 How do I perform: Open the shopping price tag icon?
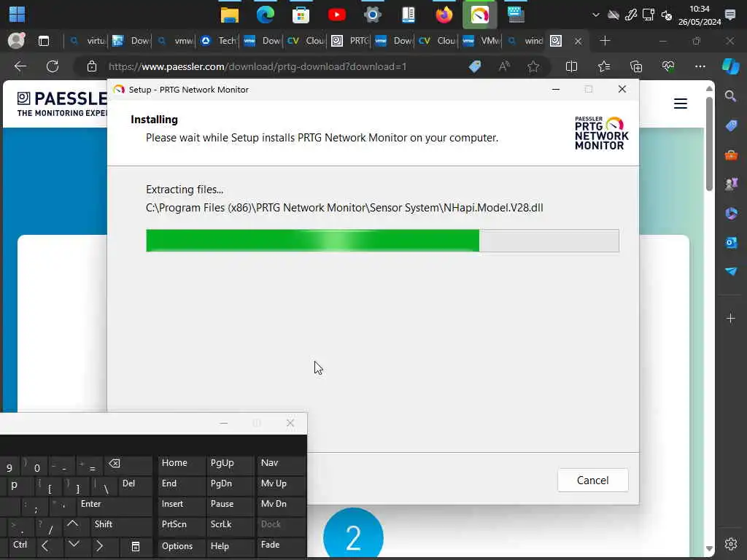pos(475,66)
